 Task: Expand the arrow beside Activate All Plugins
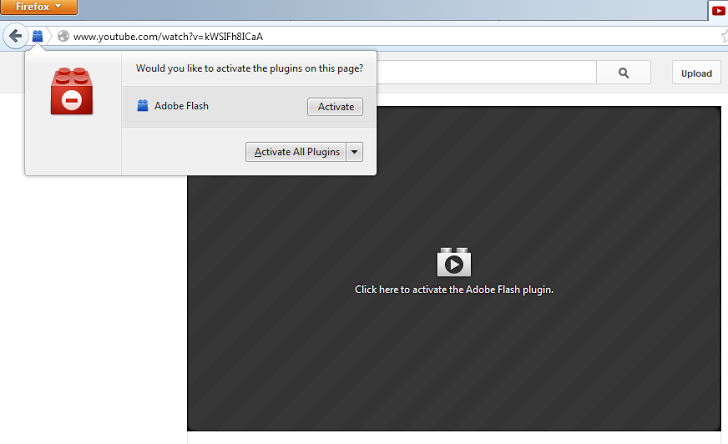(355, 152)
